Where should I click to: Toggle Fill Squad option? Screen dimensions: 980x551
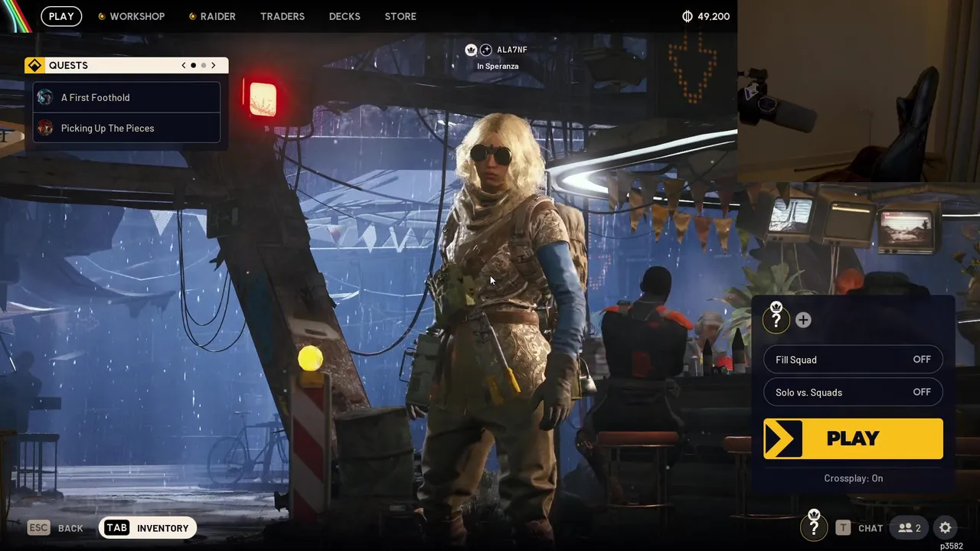click(x=853, y=360)
